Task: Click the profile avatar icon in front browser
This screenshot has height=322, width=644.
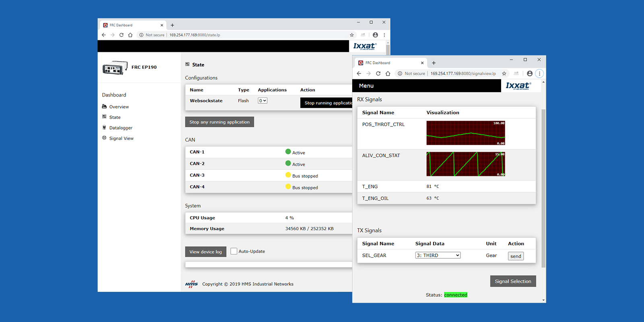Action: (x=530, y=74)
